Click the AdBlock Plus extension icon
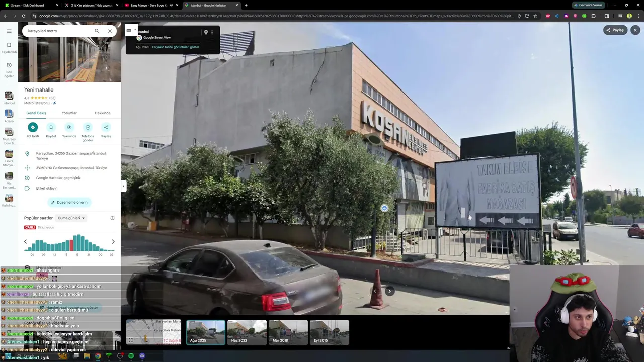 [x=548, y=16]
